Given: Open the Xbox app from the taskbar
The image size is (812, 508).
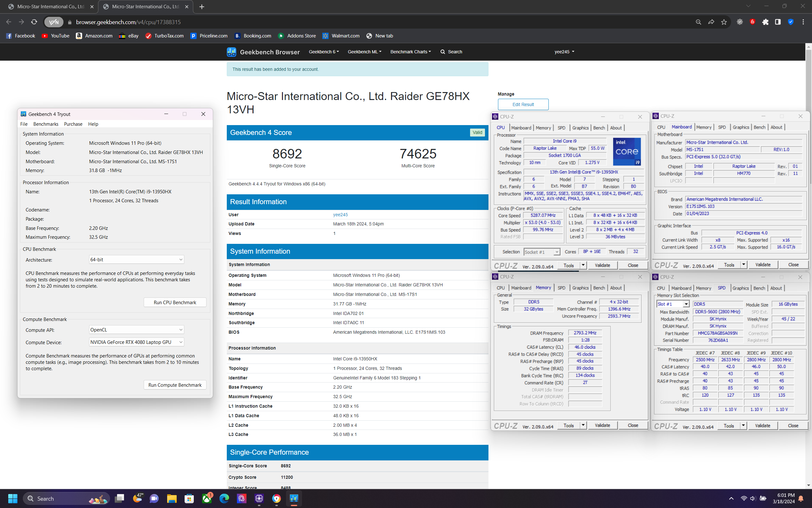Looking at the screenshot, I should coord(207,498).
